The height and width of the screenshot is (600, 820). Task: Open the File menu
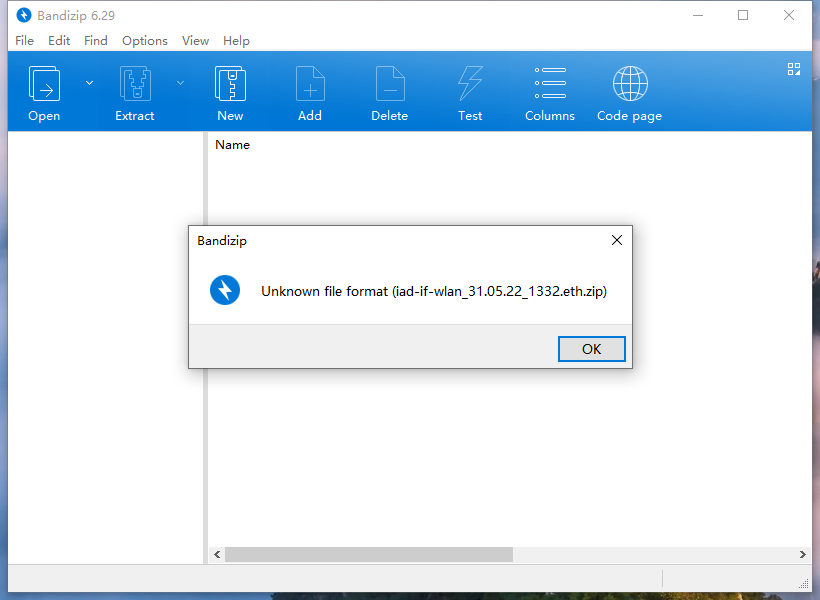[25, 41]
